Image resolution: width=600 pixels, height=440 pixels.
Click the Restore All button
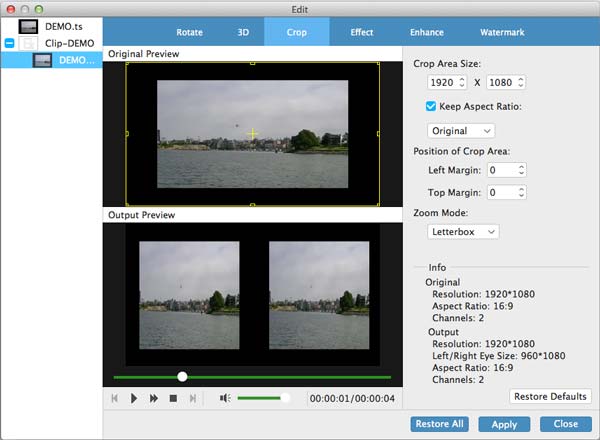(439, 424)
